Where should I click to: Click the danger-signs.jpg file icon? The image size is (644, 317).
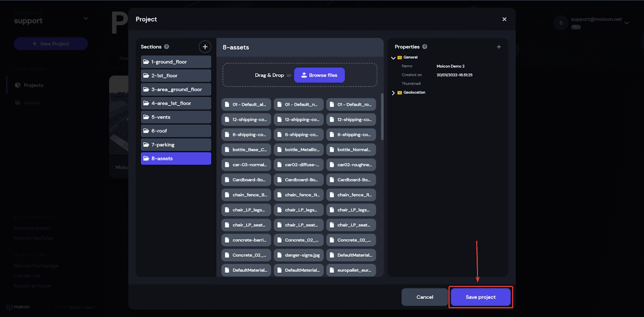click(279, 255)
